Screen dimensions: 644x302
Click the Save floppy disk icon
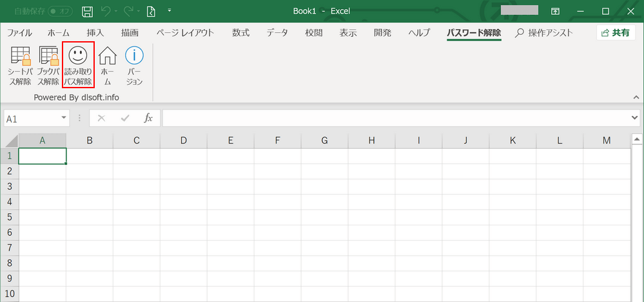click(88, 11)
